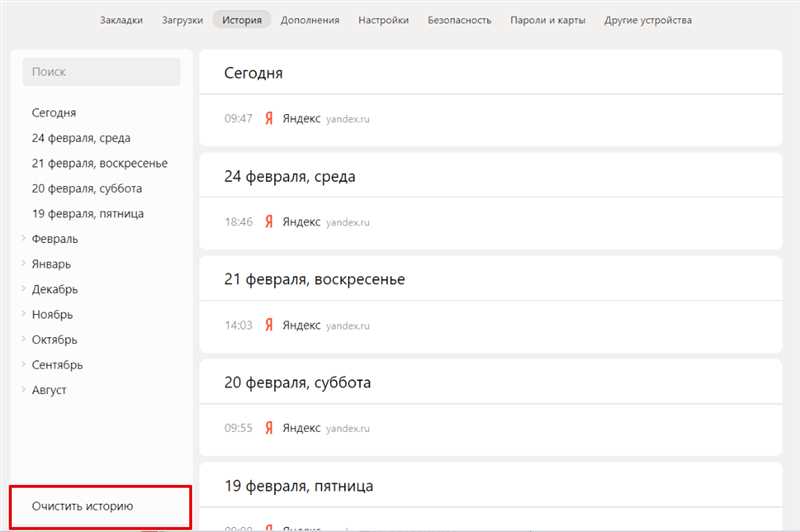The image size is (800, 532).
Task: Jump to 21 февраля, воскресенье in sidebar
Action: click(99, 163)
